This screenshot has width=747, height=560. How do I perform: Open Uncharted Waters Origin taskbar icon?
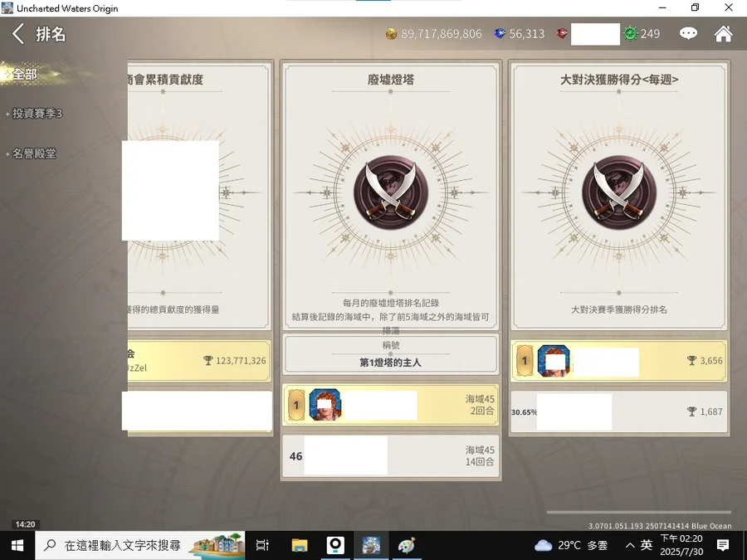pyautogui.click(x=371, y=546)
